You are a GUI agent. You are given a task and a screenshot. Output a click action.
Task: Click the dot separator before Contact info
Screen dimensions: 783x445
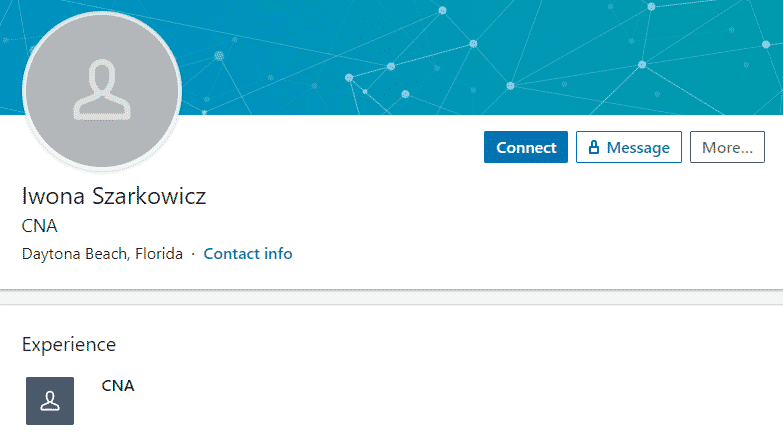click(x=193, y=254)
